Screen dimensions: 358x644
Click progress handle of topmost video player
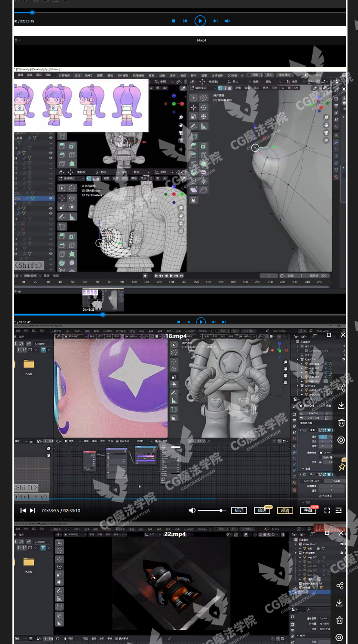(32, 12)
